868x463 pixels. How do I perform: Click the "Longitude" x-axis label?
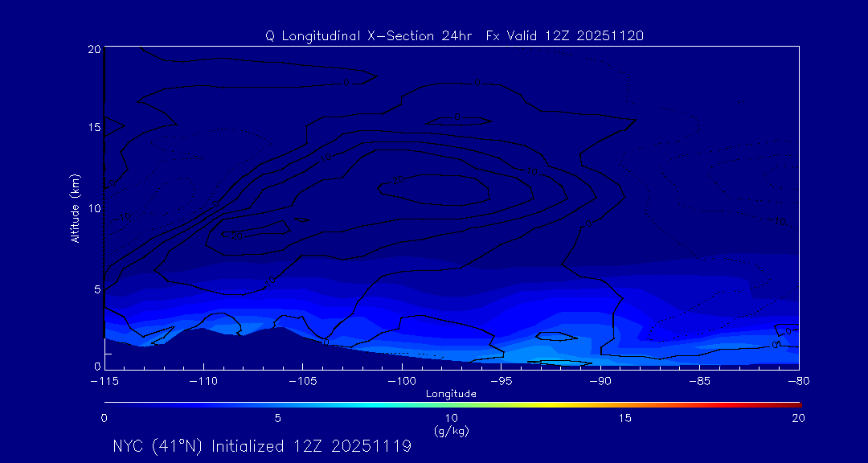point(451,394)
